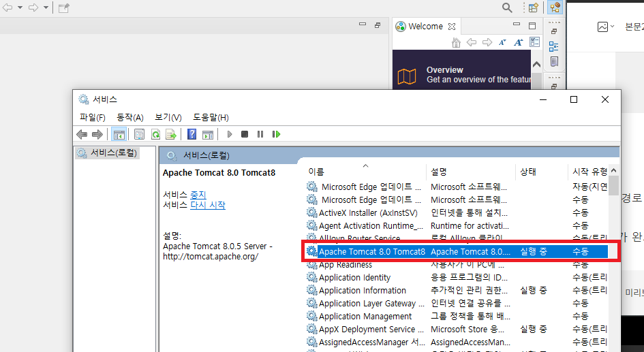Viewport: 644px width, 352px height.
Task: Select the App Readiness service
Action: 457,265
